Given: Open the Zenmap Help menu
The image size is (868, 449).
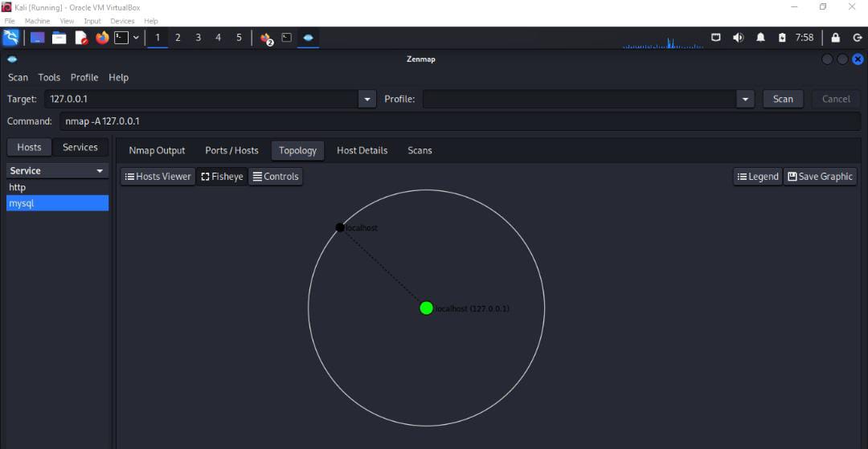Looking at the screenshot, I should [x=118, y=77].
